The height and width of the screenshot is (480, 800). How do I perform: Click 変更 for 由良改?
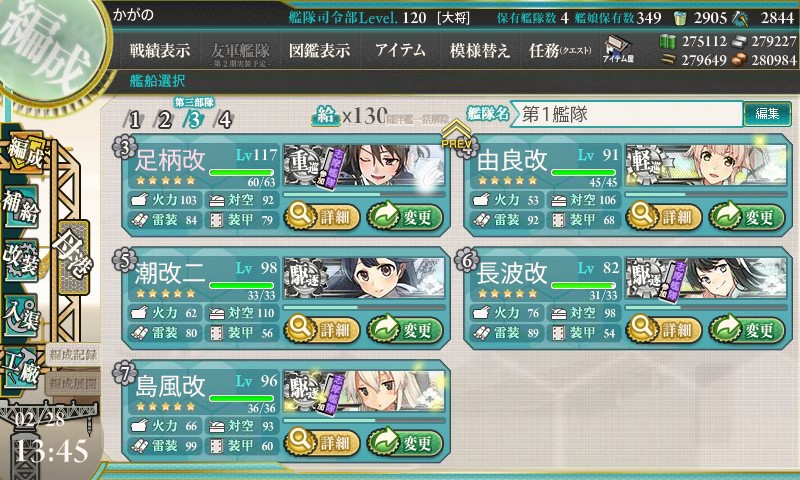746,217
